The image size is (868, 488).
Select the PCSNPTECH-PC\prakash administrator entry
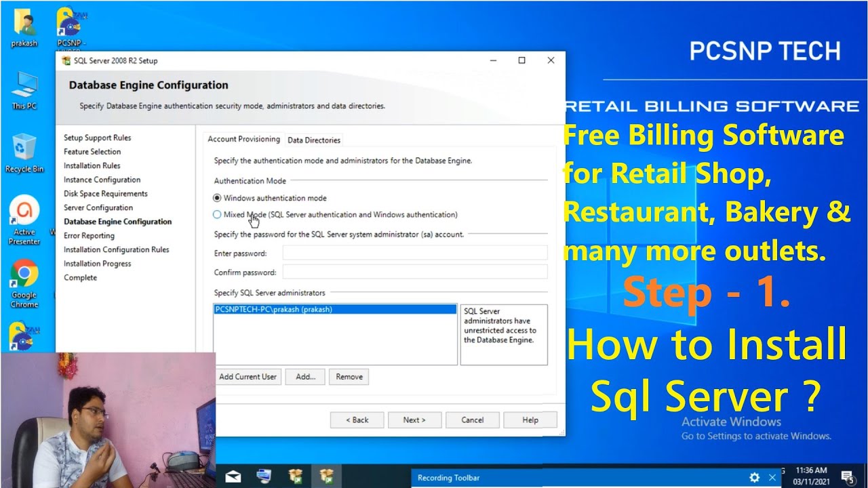click(x=335, y=309)
